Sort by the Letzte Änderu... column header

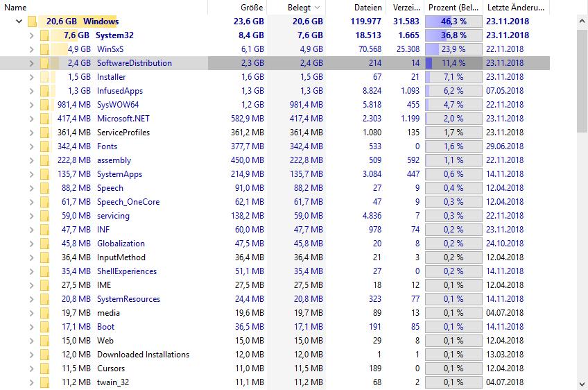(517, 7)
